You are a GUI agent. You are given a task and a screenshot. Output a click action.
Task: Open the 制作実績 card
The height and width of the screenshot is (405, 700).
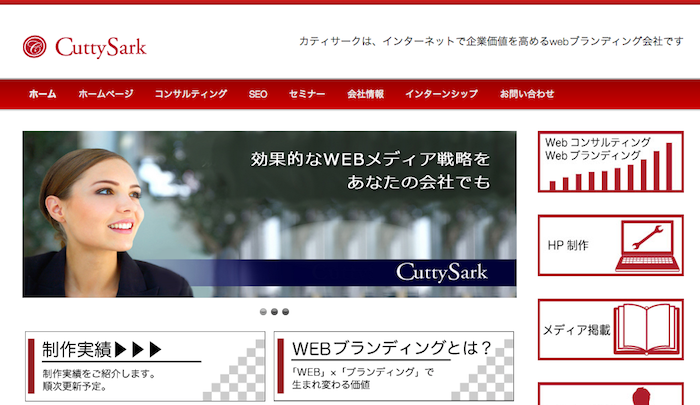click(145, 366)
